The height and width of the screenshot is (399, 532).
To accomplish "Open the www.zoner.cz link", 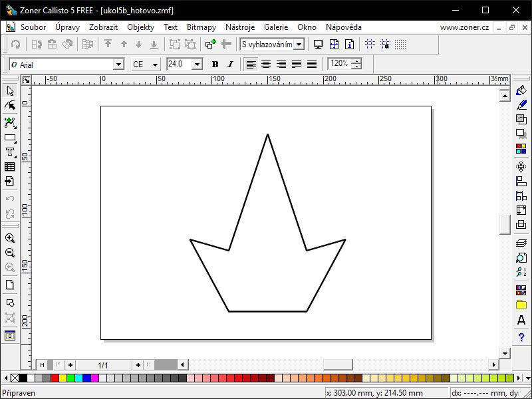I will (x=464, y=27).
